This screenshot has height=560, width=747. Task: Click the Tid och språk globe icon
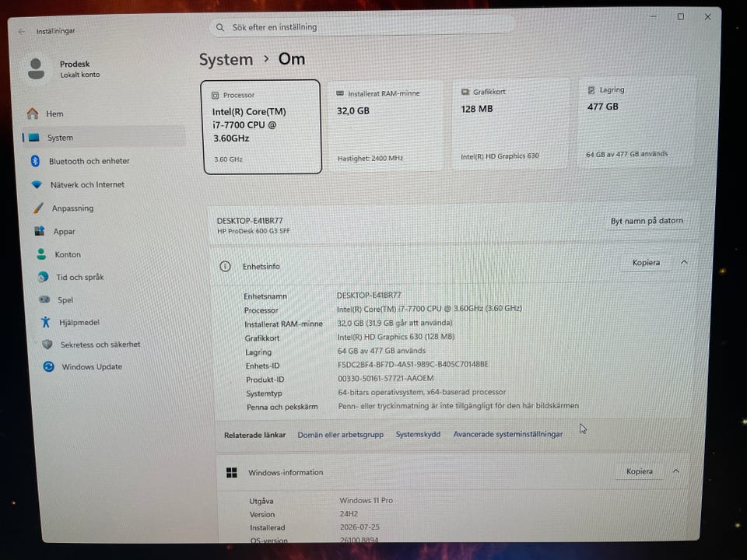43,277
